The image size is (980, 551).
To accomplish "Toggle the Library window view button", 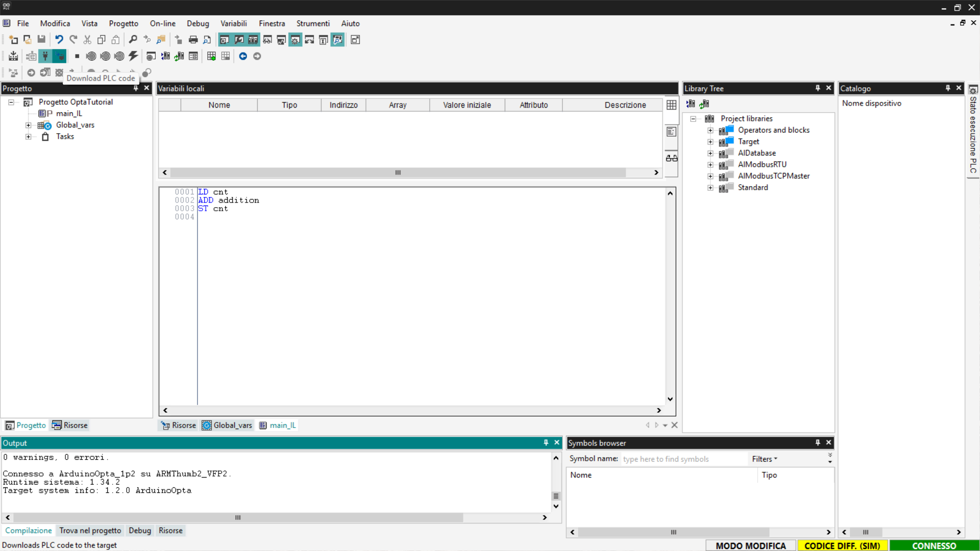I will point(253,40).
